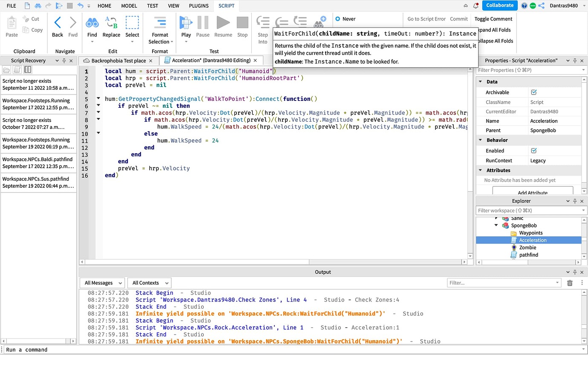
Task: Open the All Messages dropdown in Output
Action: coord(102,282)
